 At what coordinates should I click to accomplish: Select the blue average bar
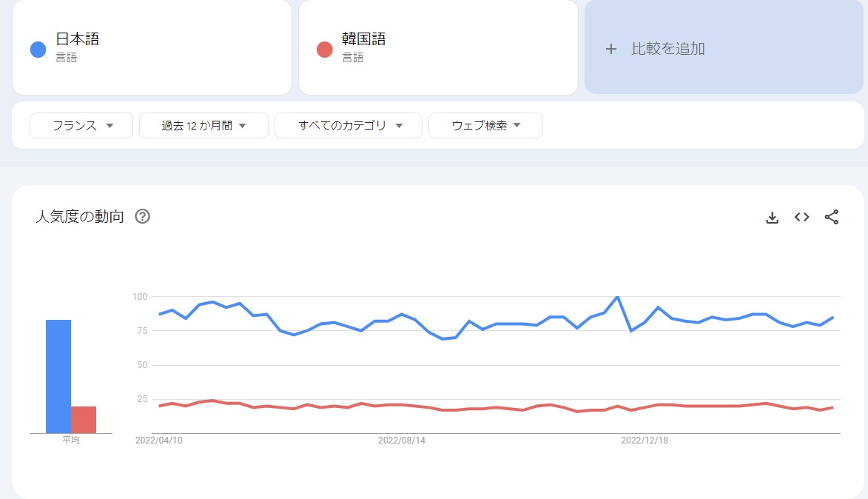tap(58, 377)
